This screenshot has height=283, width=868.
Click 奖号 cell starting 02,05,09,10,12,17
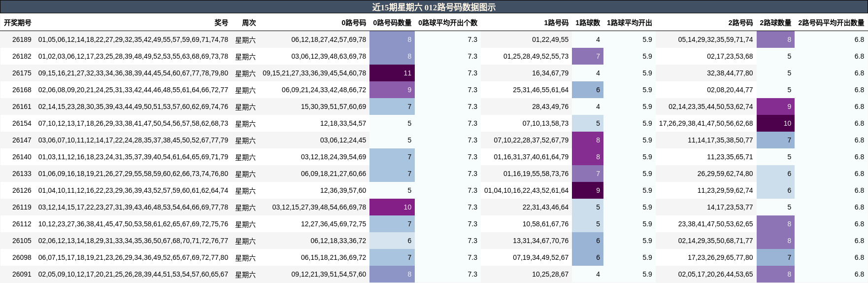133,274
